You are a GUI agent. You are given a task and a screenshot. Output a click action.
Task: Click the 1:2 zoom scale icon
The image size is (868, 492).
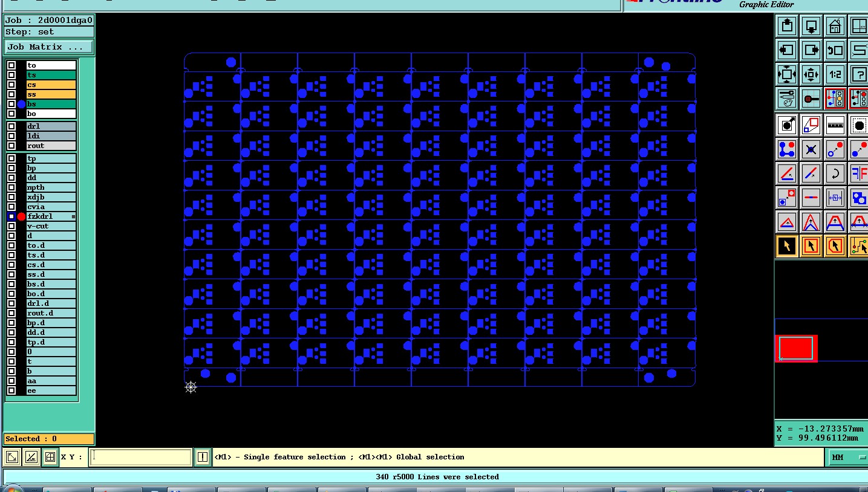point(835,74)
